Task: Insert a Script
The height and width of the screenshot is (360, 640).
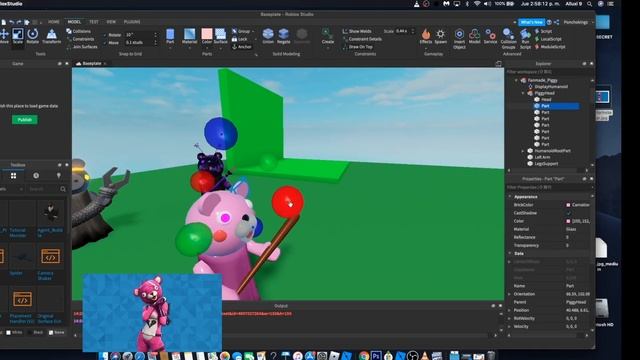Action: click(543, 31)
